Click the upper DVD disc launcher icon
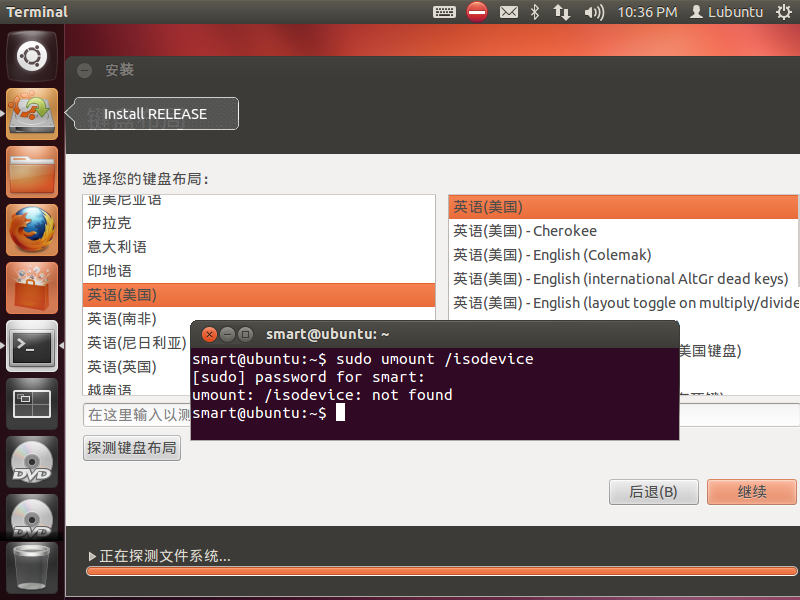This screenshot has width=800, height=600. point(32,462)
